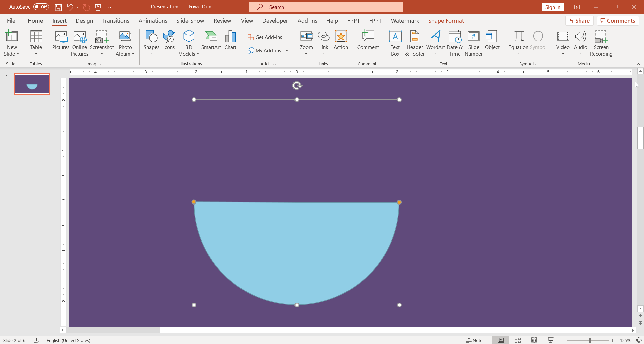644x344 pixels.
Task: Toggle the Notes pane
Action: coord(475,340)
